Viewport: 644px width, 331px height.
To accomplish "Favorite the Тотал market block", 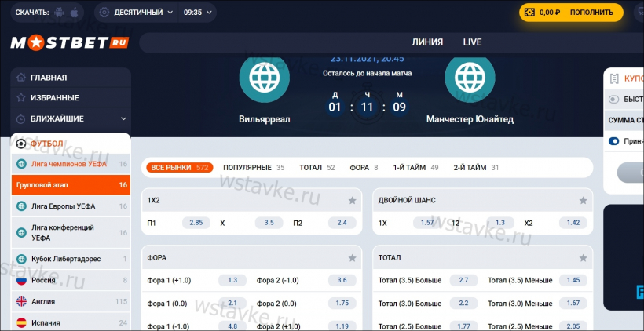I will pyautogui.click(x=583, y=257).
